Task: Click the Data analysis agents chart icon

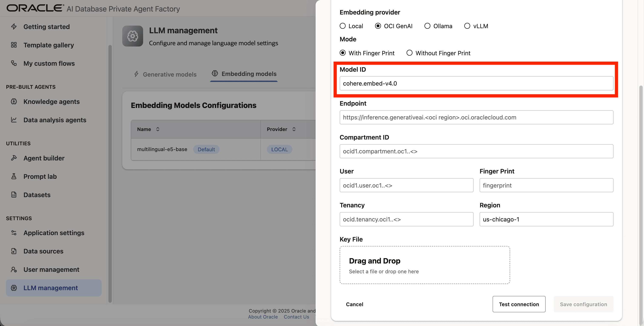Action: 14,120
